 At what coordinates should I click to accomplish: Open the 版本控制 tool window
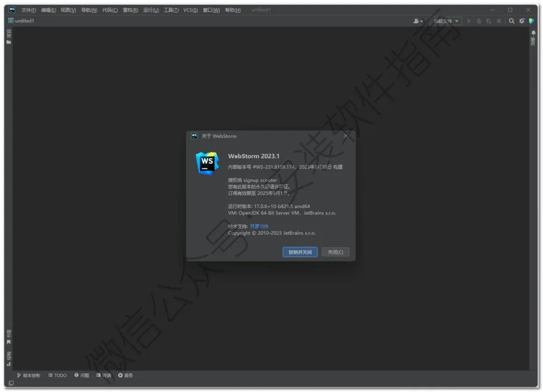tap(28, 375)
